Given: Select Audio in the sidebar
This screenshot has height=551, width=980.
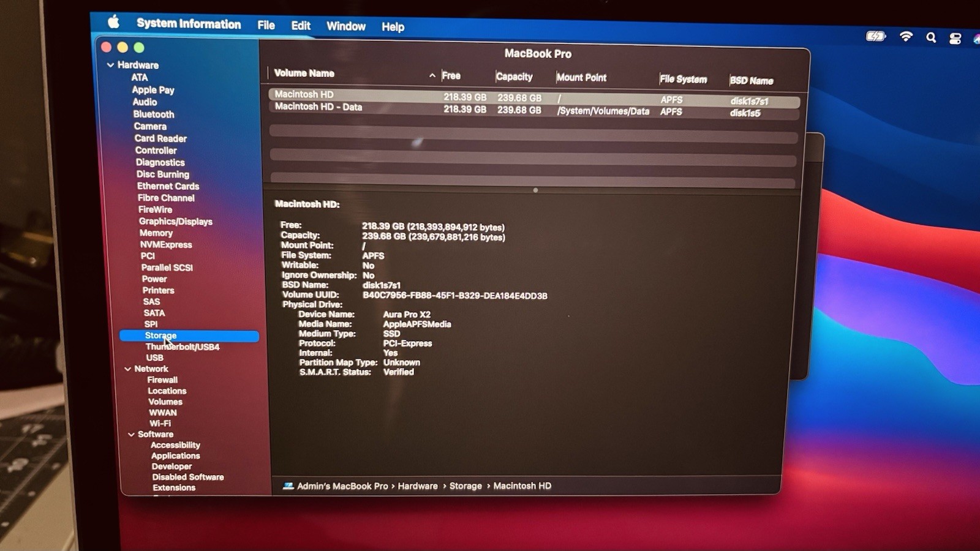Looking at the screenshot, I should coord(145,102).
